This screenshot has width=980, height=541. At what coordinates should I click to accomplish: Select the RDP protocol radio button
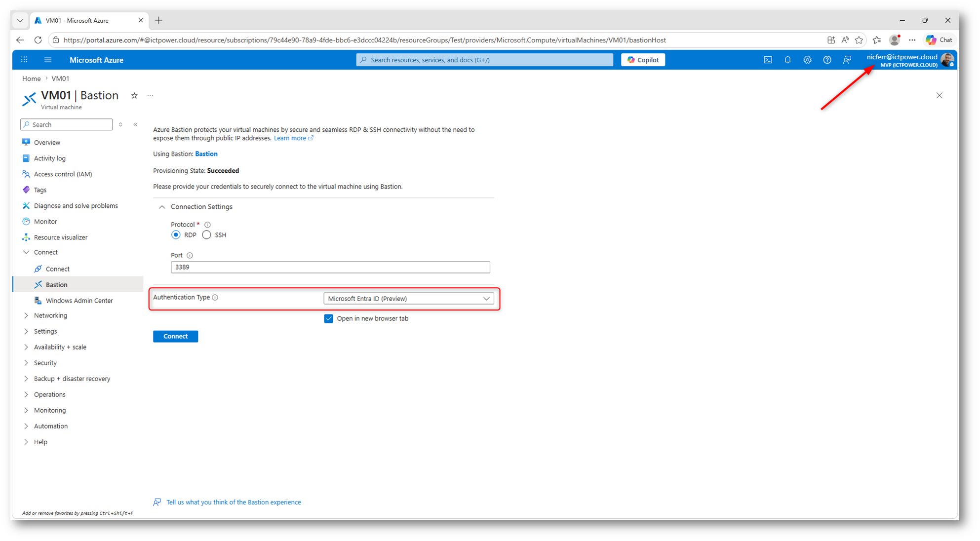point(176,235)
